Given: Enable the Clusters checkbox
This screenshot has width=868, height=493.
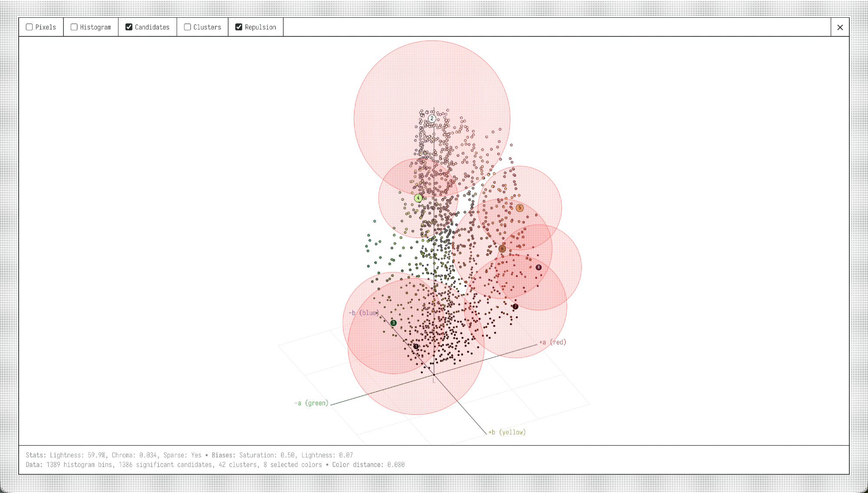Looking at the screenshot, I should tap(187, 27).
